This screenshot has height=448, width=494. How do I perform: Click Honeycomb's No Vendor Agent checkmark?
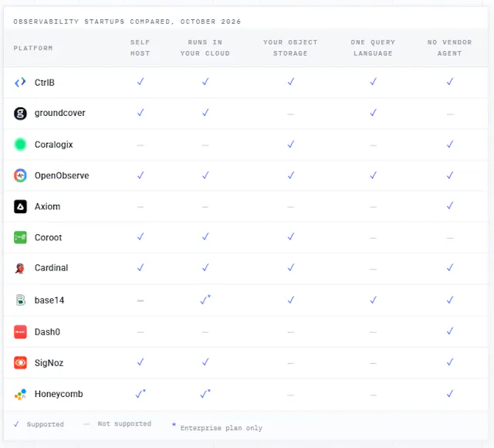pos(450,393)
